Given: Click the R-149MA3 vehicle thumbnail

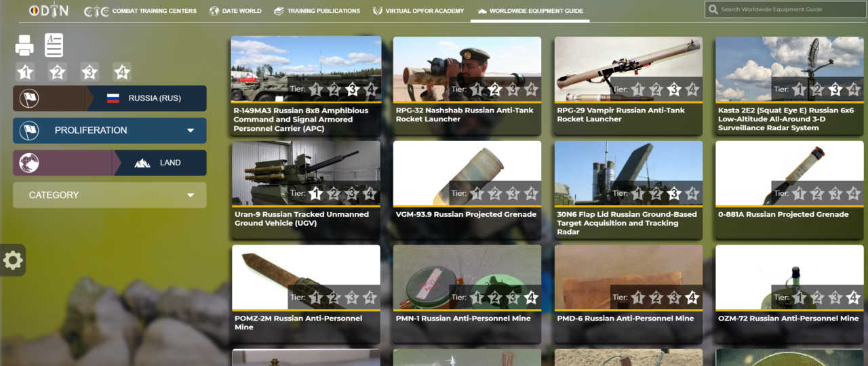Looking at the screenshot, I should 306,68.
